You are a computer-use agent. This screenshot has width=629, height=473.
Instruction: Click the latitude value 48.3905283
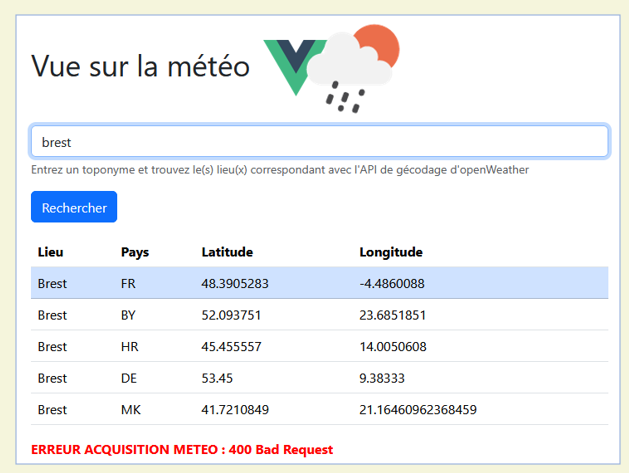[235, 283]
